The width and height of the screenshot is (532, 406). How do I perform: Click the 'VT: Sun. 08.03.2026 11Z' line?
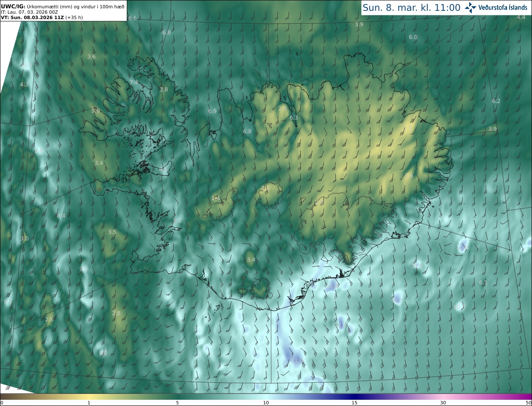pyautogui.click(x=32, y=17)
